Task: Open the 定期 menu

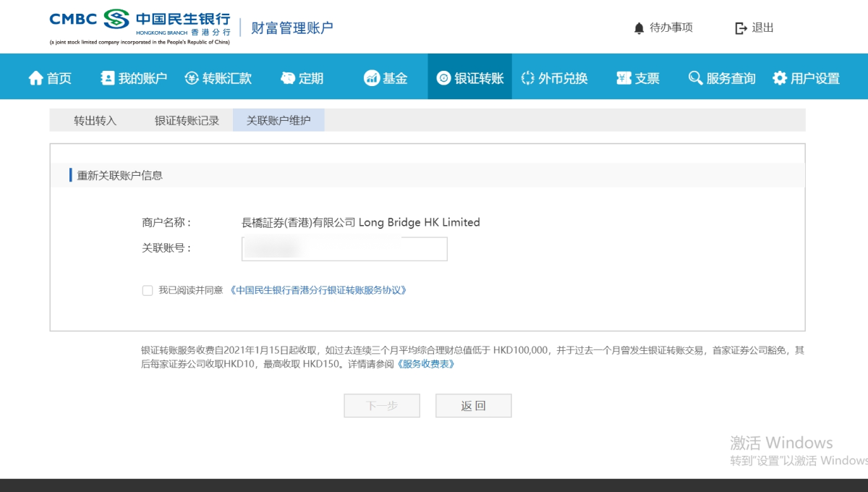Action: click(x=302, y=78)
